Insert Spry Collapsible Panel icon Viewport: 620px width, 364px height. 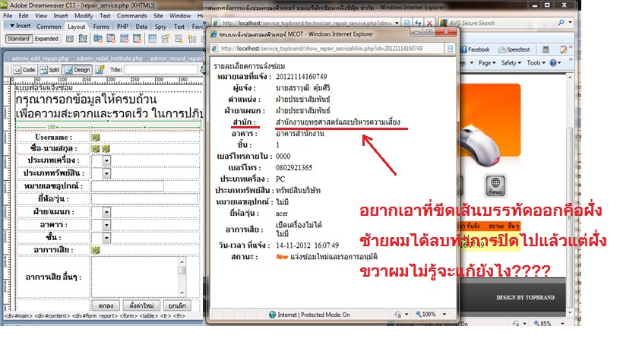point(138,39)
